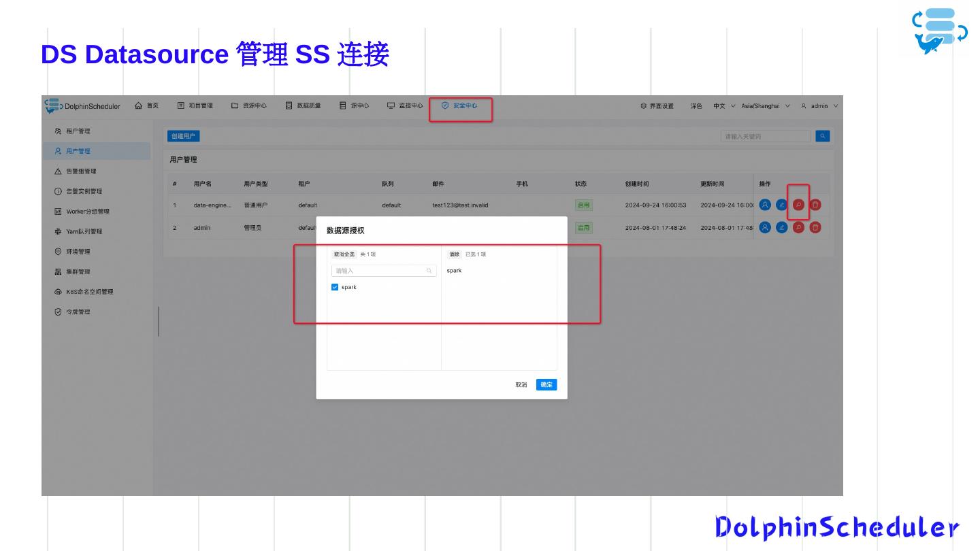Click the authorize icon for data-engine user

(x=765, y=205)
